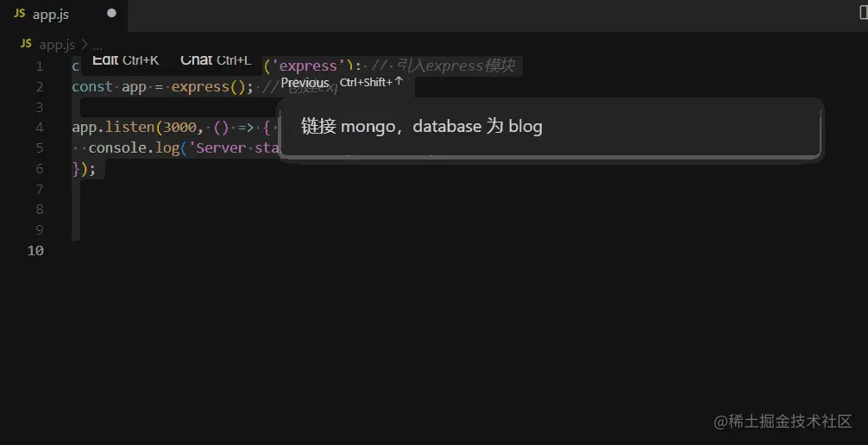Toggle the layout icon at top right
This screenshot has height=445, width=868.
[863, 12]
